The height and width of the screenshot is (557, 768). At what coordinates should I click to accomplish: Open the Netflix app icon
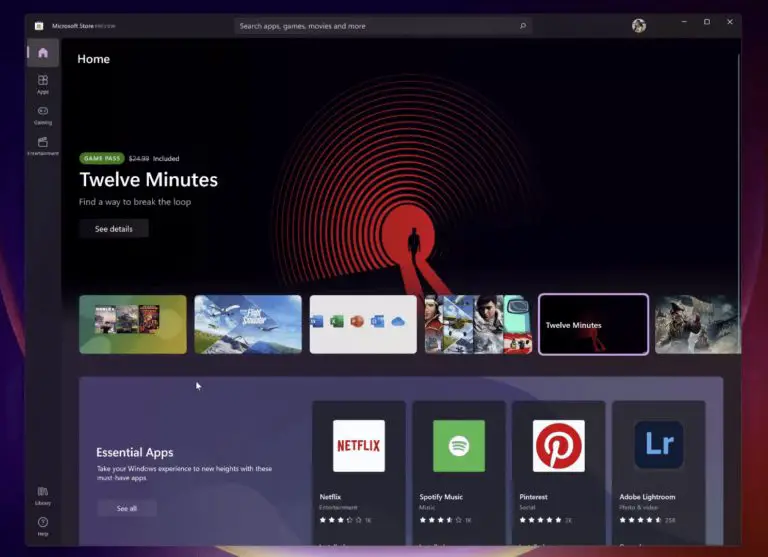coord(359,446)
